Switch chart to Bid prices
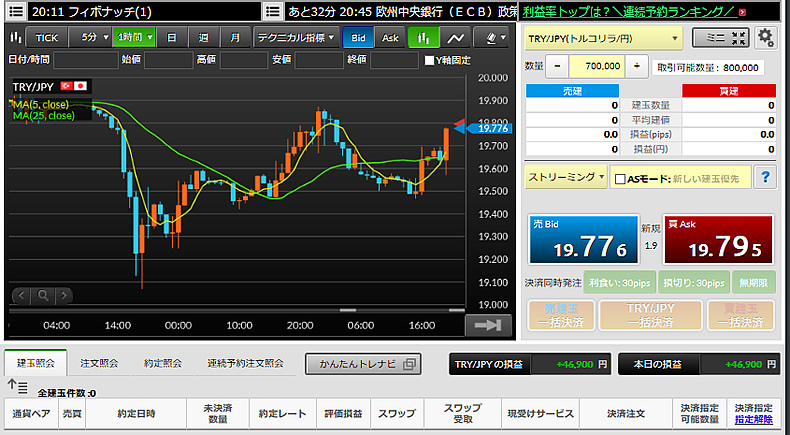This screenshot has width=790, height=435. [x=358, y=37]
